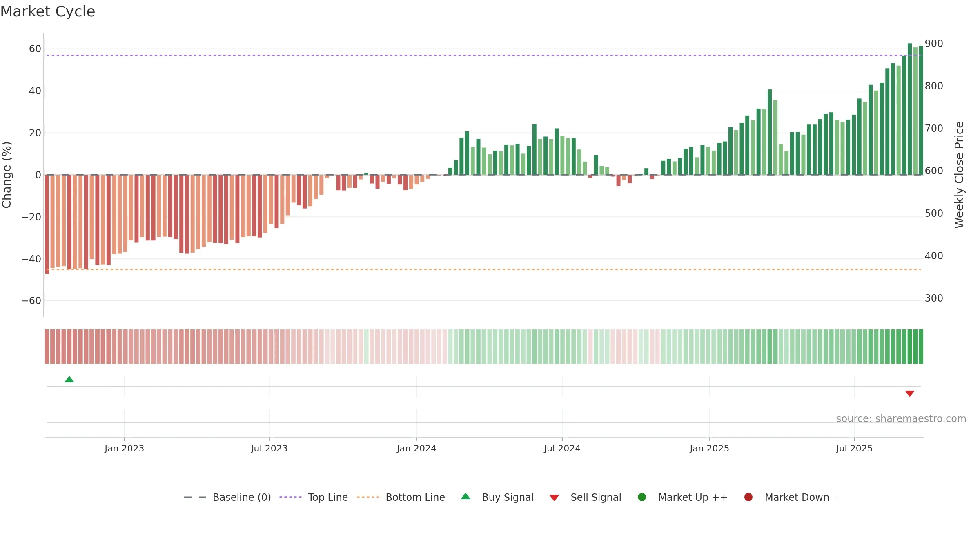Image resolution: width=980 pixels, height=551 pixels.
Task: Click the source: sharemaestro.com text
Action: pyautogui.click(x=901, y=419)
